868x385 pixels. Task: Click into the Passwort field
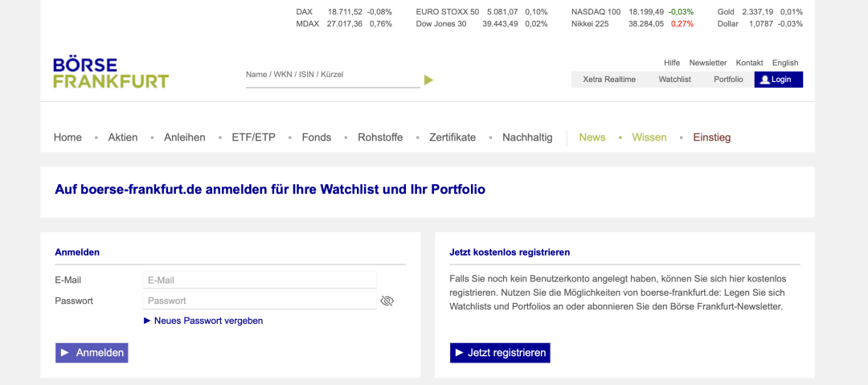tap(259, 301)
